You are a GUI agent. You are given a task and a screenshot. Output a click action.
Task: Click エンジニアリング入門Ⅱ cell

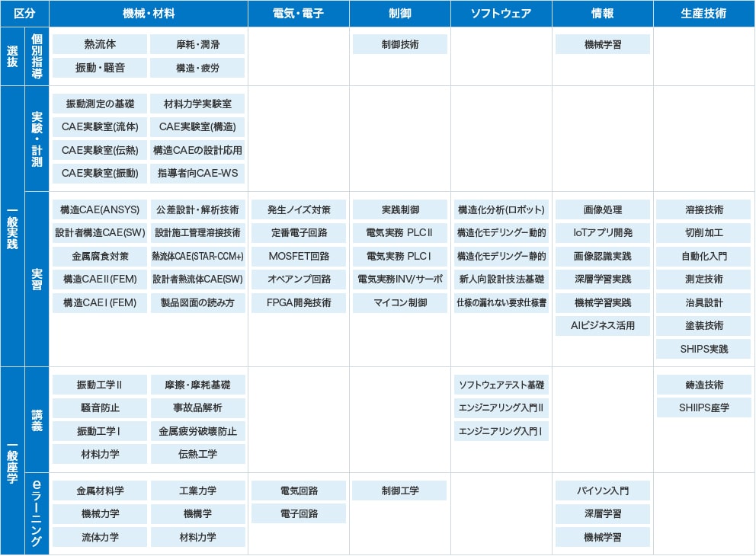click(x=501, y=407)
